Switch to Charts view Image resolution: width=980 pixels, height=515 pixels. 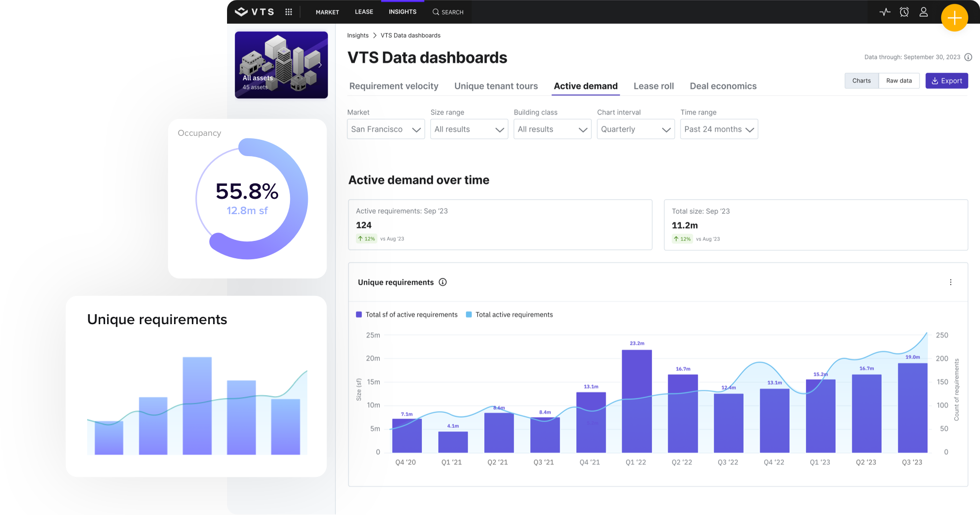click(861, 81)
